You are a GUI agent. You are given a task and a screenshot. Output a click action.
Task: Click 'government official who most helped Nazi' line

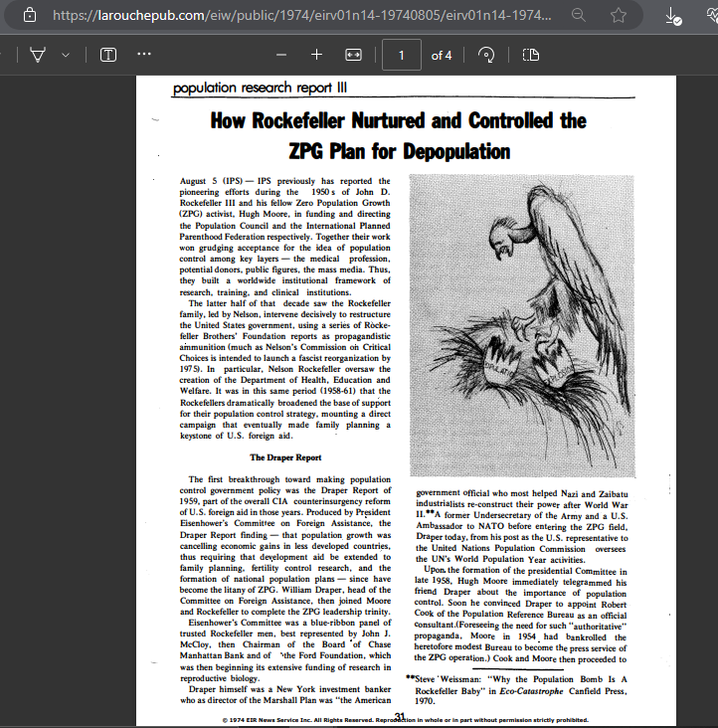pyautogui.click(x=522, y=493)
